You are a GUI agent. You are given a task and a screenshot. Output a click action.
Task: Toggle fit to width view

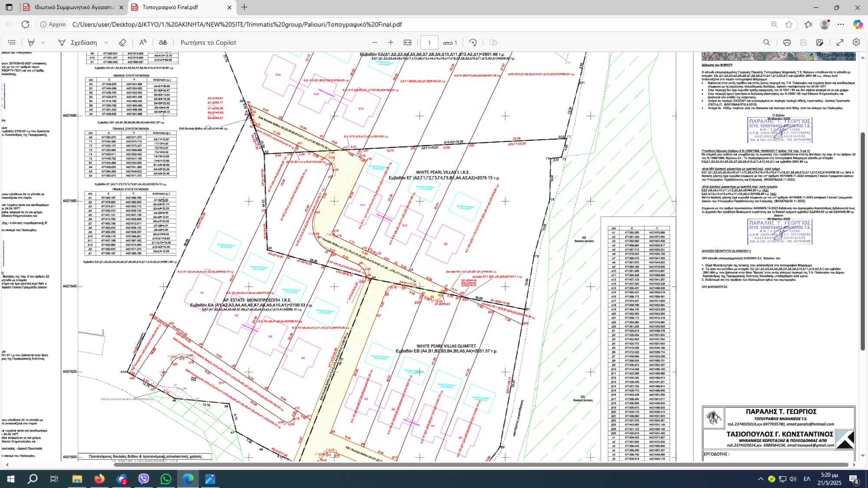[408, 43]
